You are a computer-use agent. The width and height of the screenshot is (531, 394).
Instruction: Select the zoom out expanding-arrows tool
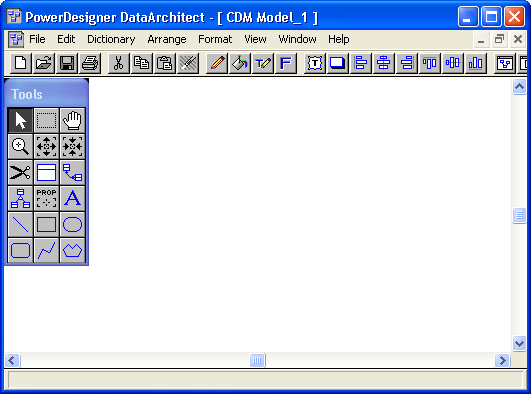[46, 146]
